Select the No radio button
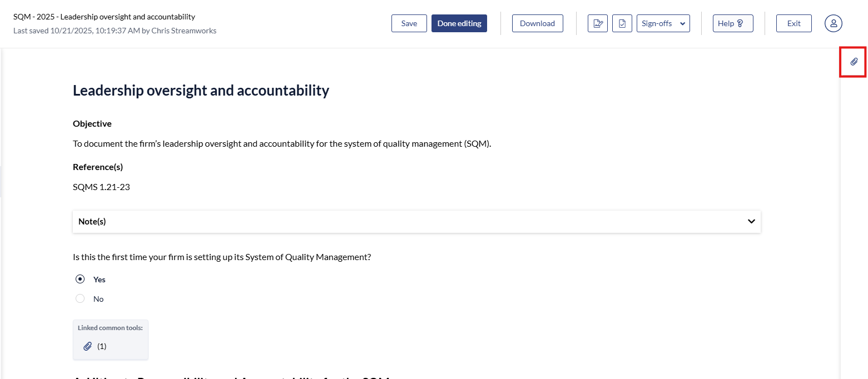The image size is (868, 379). 80,299
